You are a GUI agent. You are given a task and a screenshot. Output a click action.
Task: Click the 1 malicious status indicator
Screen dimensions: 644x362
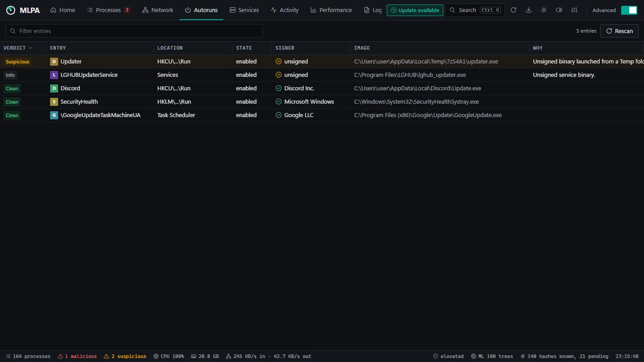tap(77, 357)
